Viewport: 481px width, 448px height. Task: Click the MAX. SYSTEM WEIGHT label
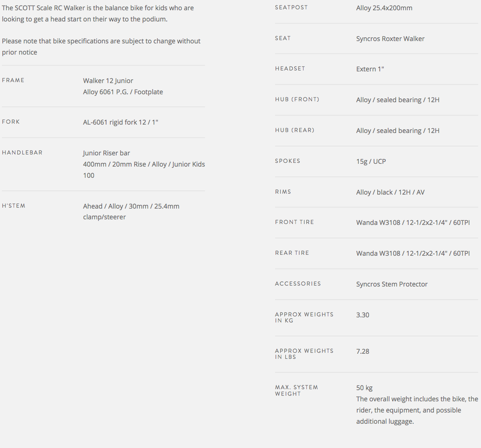tap(296, 391)
